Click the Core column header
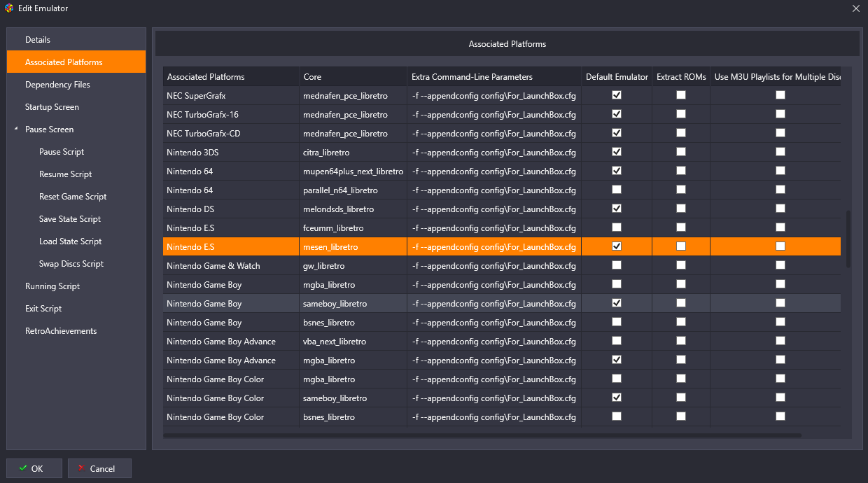The image size is (868, 483). click(x=312, y=77)
